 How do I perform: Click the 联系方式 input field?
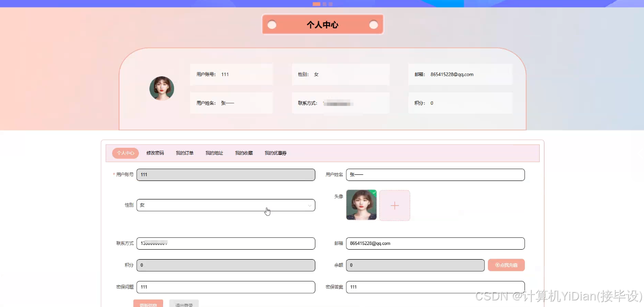point(226,243)
